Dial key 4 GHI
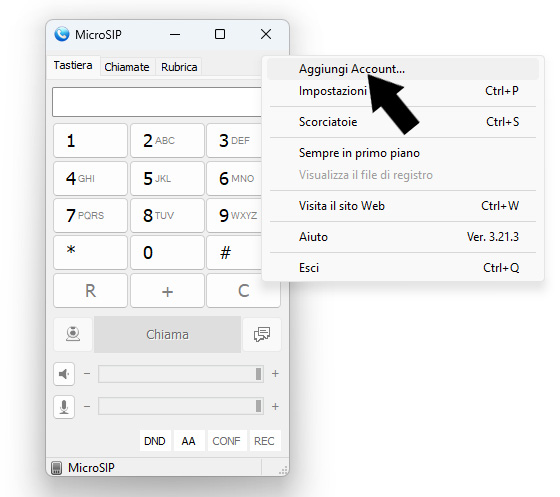560x497 pixels. pyautogui.click(x=90, y=178)
